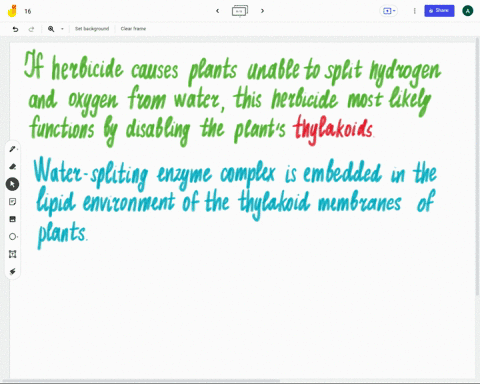Select the Eraser tool

[x=13, y=166]
